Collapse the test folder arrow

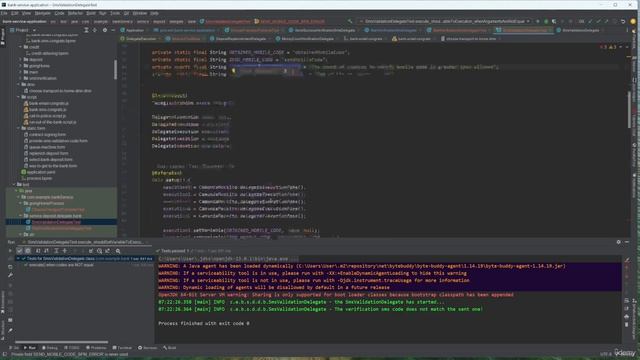(x=14, y=184)
